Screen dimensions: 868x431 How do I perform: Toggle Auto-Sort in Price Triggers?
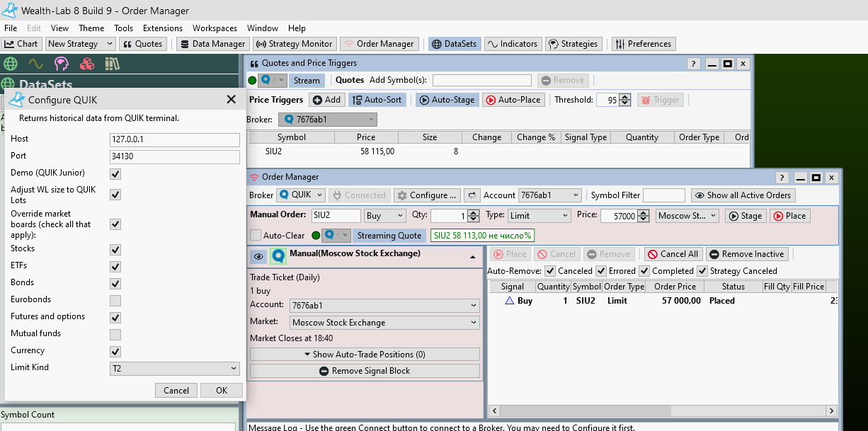tap(377, 100)
